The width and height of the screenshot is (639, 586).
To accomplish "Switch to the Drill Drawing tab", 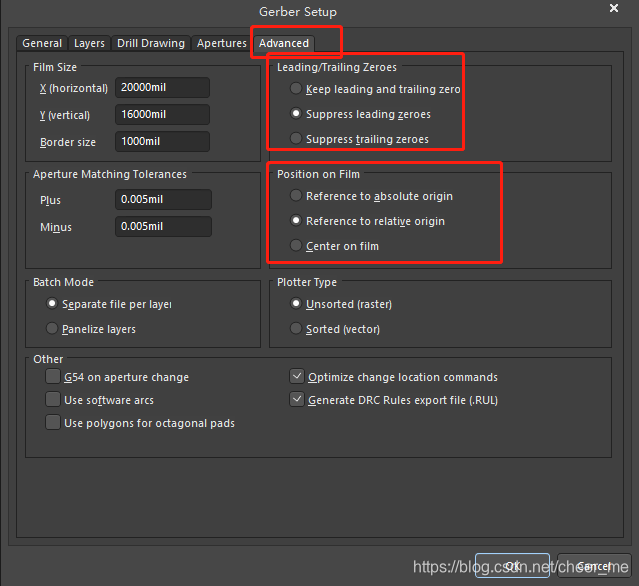I will pyautogui.click(x=150, y=43).
